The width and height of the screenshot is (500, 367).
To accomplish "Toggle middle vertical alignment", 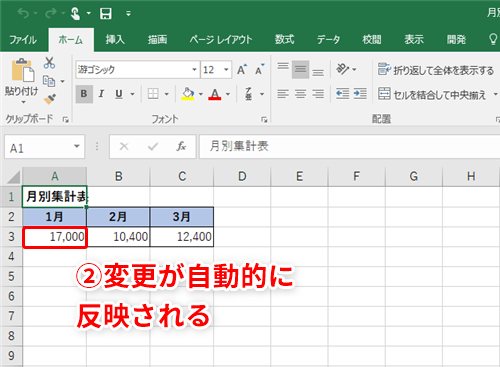I will (300, 70).
